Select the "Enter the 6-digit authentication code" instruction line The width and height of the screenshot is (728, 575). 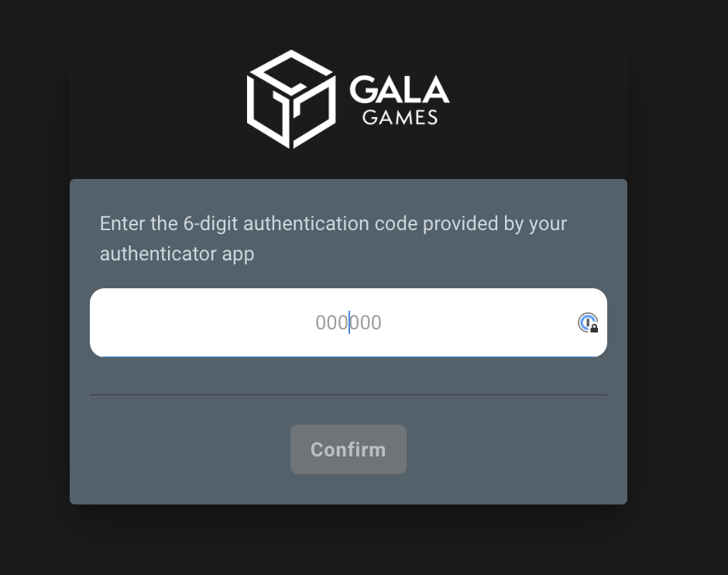pos(333,224)
